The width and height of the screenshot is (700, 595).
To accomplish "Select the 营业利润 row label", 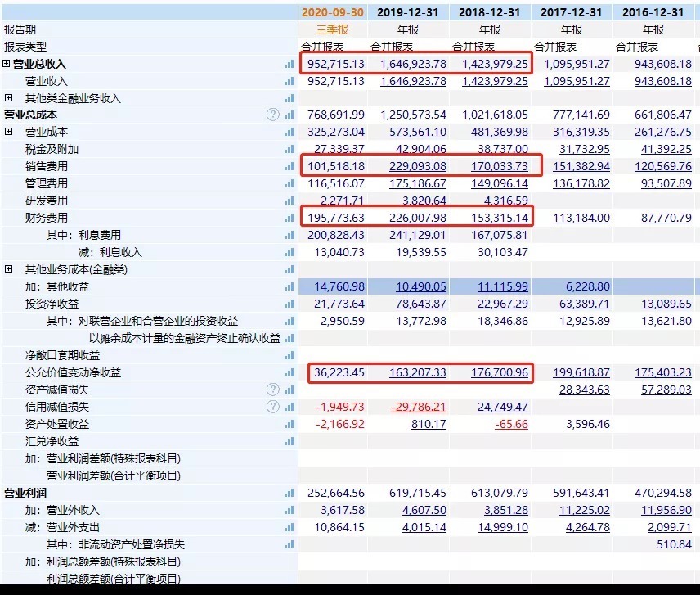I will pos(25,494).
